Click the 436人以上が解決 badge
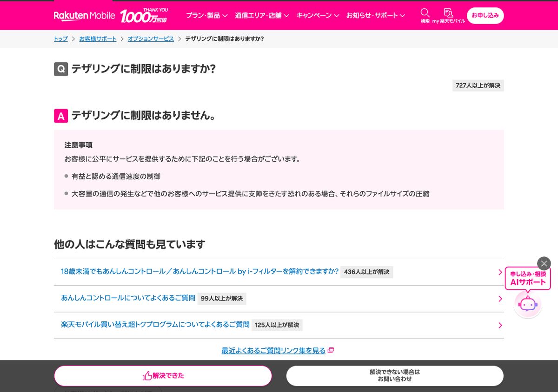Screen dimensions: 558x392 (x=367, y=272)
